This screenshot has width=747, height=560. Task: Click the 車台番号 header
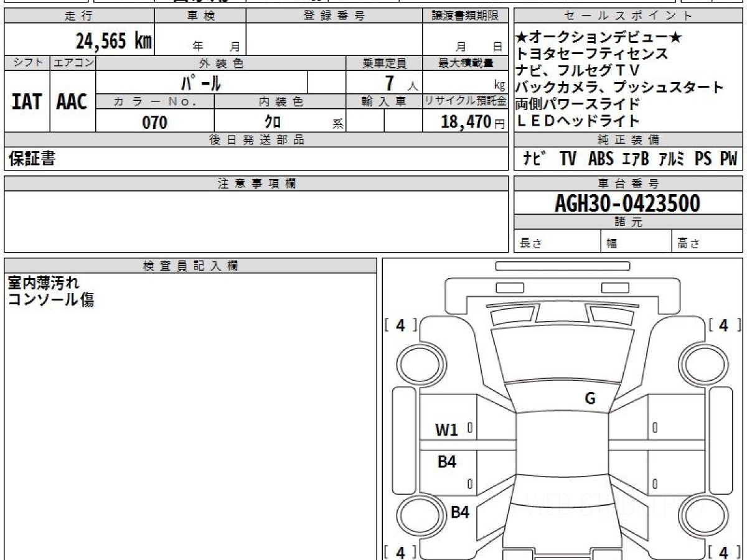tap(628, 184)
